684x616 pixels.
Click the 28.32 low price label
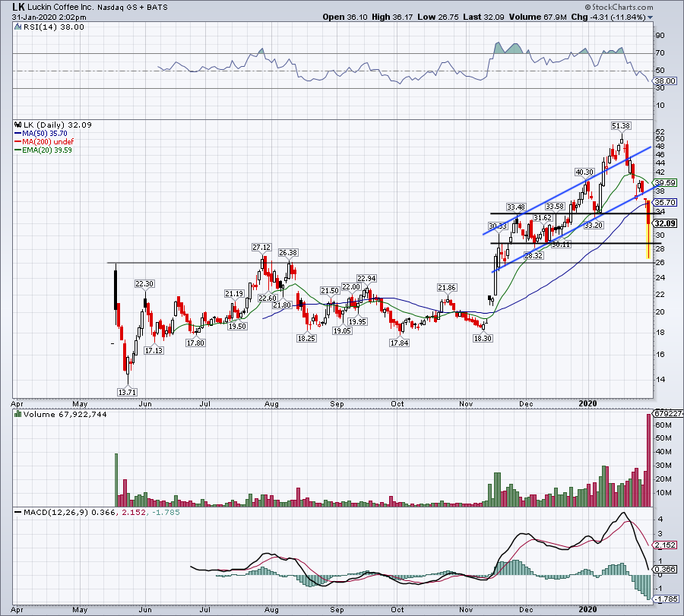click(534, 255)
